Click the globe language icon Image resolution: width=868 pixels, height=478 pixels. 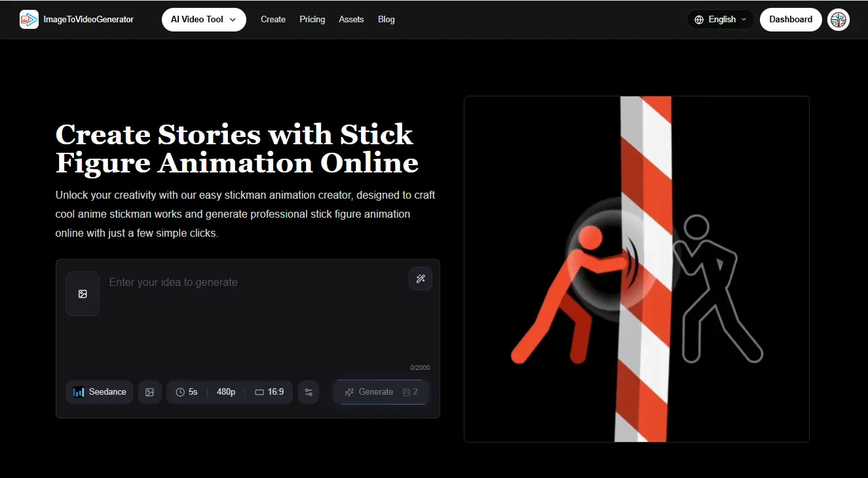(x=699, y=20)
